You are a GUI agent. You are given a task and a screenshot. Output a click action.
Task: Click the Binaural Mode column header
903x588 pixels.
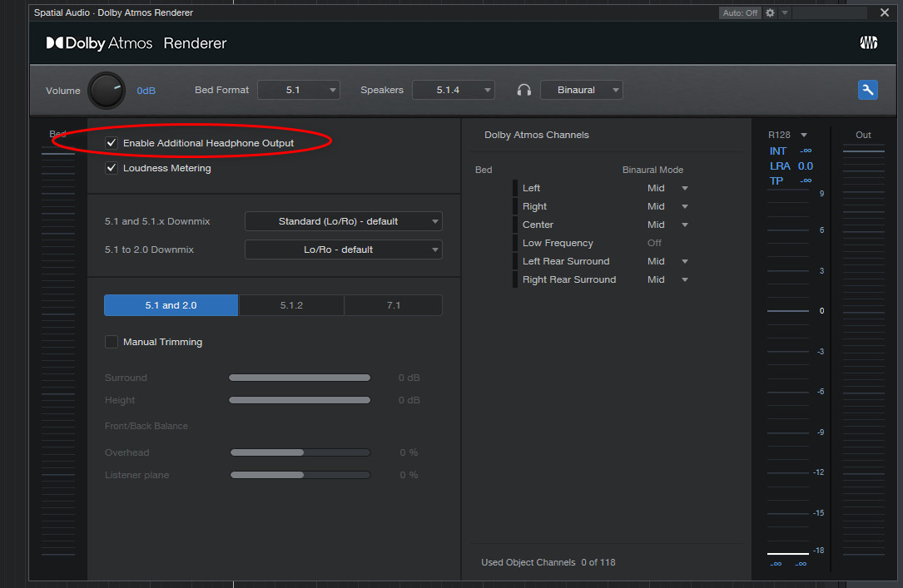652,170
